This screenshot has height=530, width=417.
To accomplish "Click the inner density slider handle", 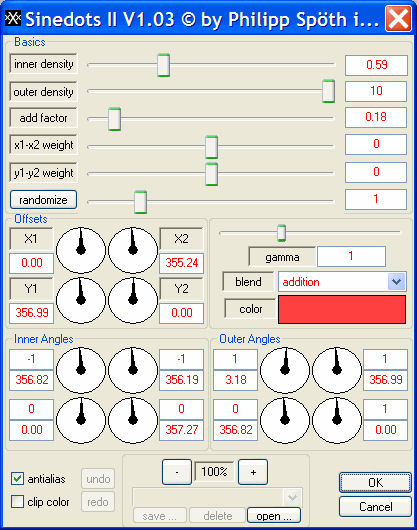I will [164, 65].
